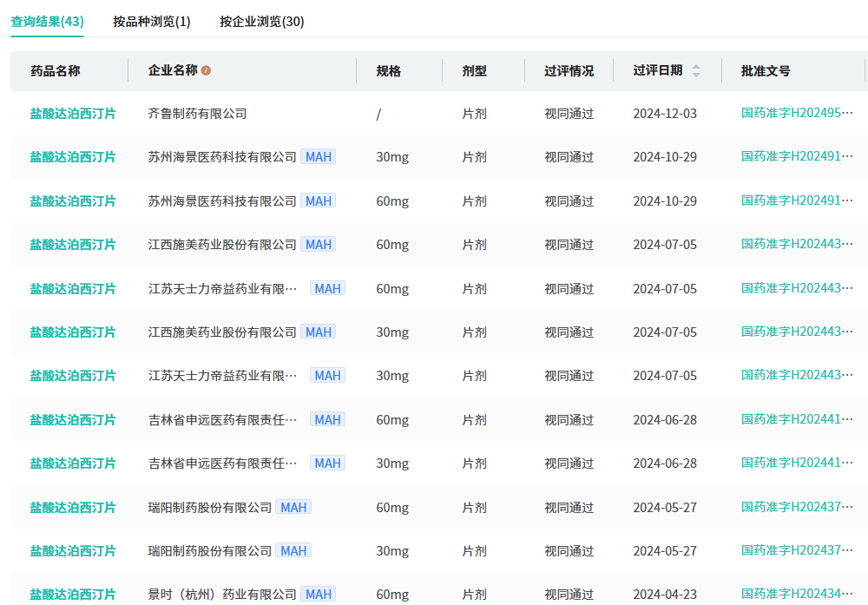Open 盐酸达泊西汀片 link for 瑞阳制药 30mg row
The width and height of the screenshot is (868, 605).
73,551
